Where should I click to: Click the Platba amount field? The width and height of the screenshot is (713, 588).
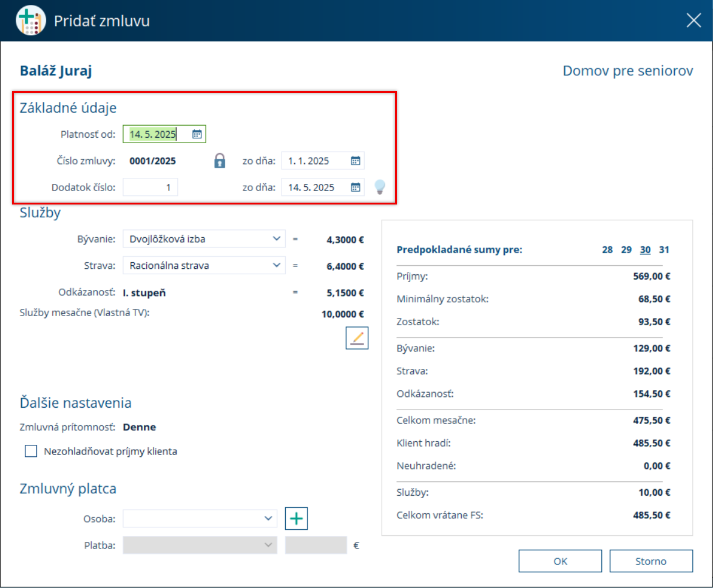(316, 545)
